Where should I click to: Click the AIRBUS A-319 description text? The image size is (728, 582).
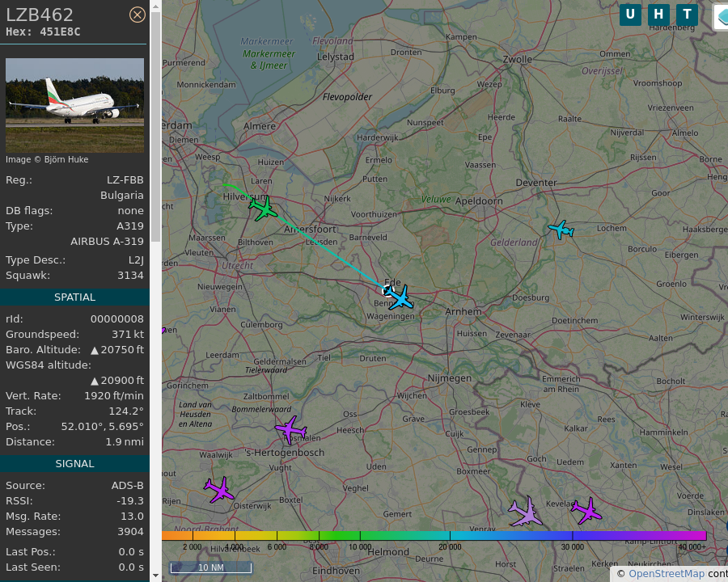click(x=108, y=242)
